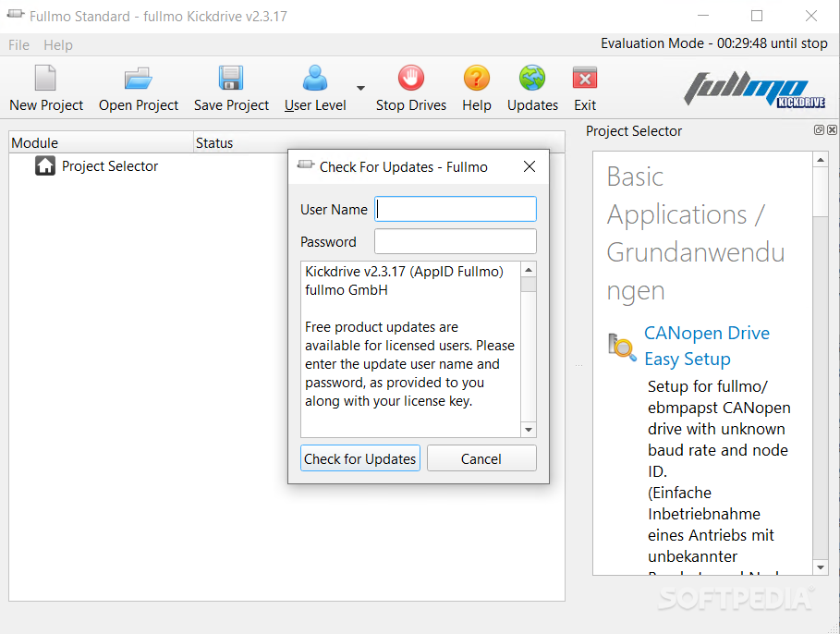Click dialog info text scroll down arrow

pyautogui.click(x=529, y=429)
